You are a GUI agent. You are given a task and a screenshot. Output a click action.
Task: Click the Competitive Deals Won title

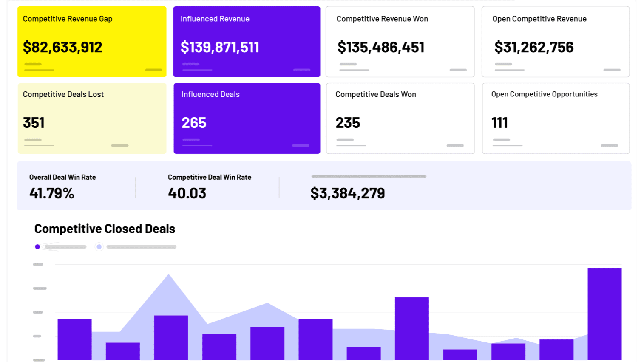pos(376,94)
